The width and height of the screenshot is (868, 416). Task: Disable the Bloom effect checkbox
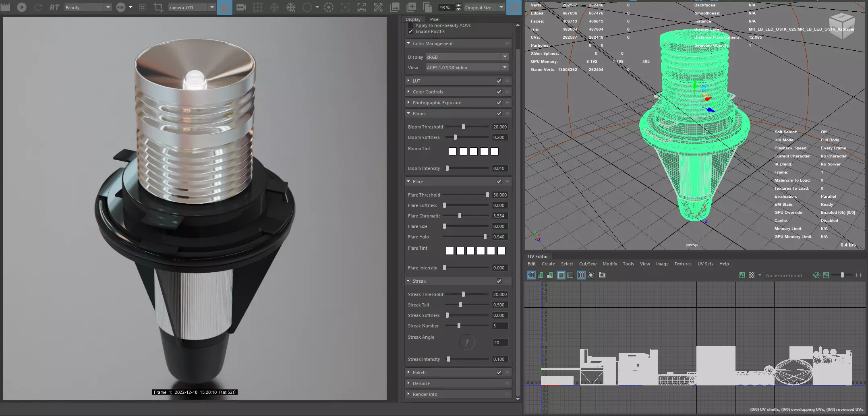[x=499, y=114]
